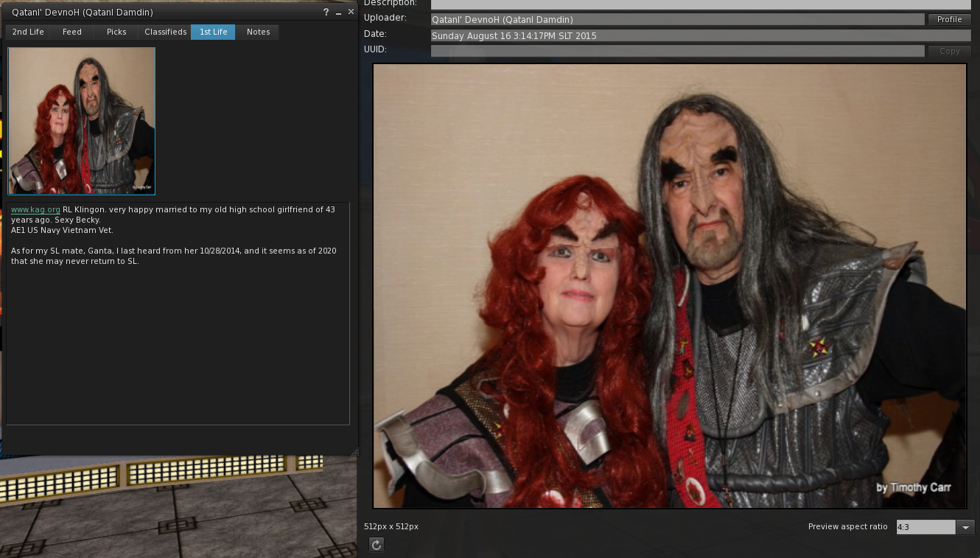The image size is (980, 558).
Task: Click the Description input field
Action: point(700,4)
